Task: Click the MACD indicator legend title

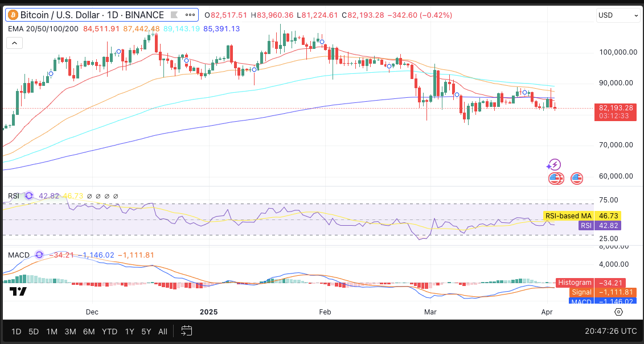Action: pyautogui.click(x=19, y=255)
